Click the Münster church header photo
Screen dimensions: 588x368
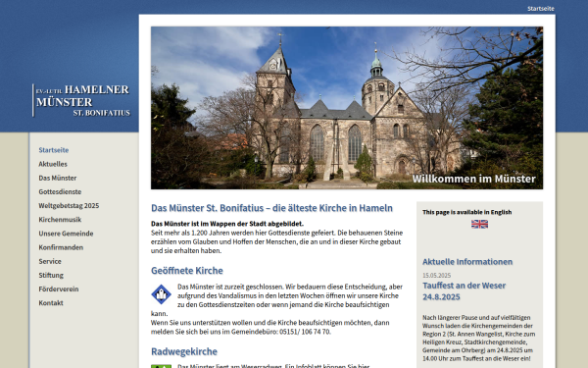(347, 108)
